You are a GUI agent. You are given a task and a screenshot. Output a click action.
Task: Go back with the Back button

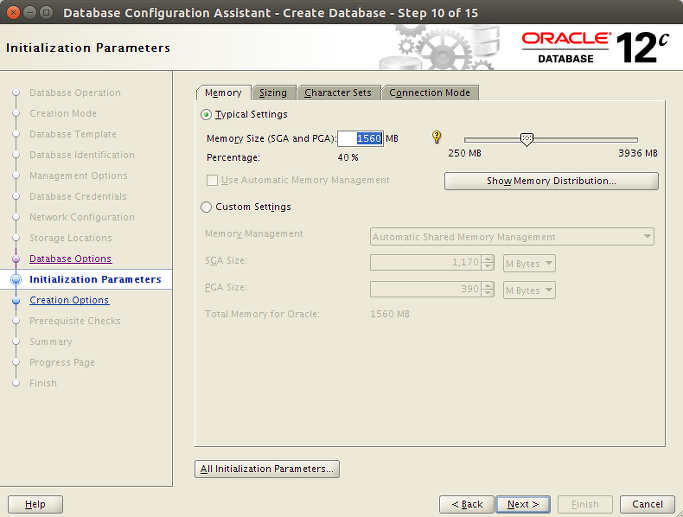pyautogui.click(x=467, y=504)
